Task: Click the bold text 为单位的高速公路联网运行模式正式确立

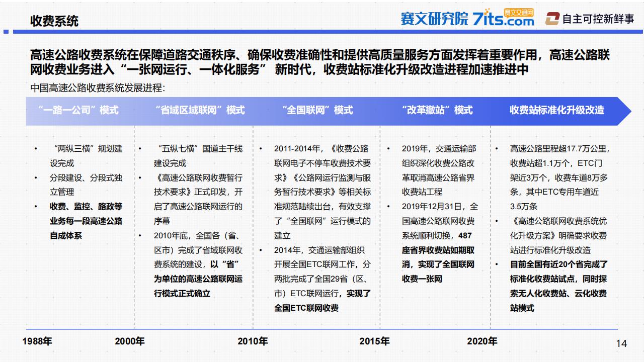Action: [x=198, y=286]
